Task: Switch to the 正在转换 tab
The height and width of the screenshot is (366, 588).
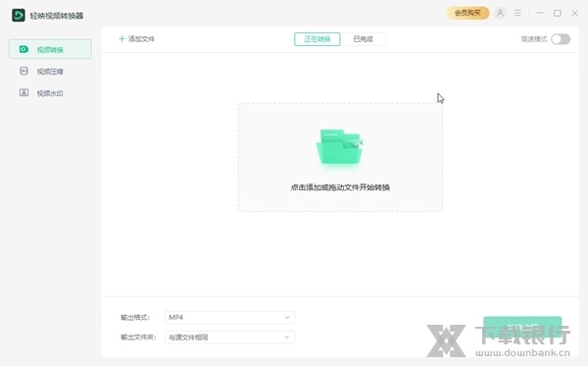Action: [x=318, y=39]
